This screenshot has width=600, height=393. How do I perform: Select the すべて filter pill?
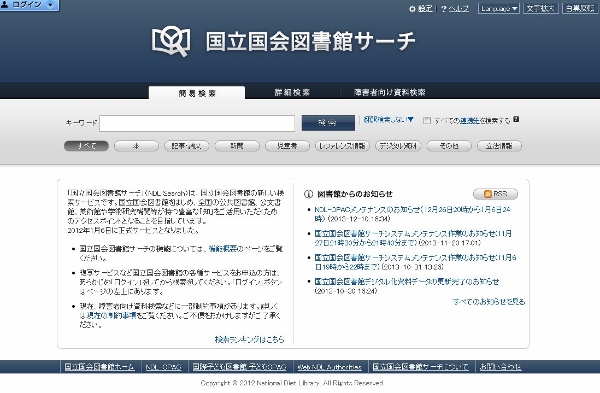[x=86, y=146]
